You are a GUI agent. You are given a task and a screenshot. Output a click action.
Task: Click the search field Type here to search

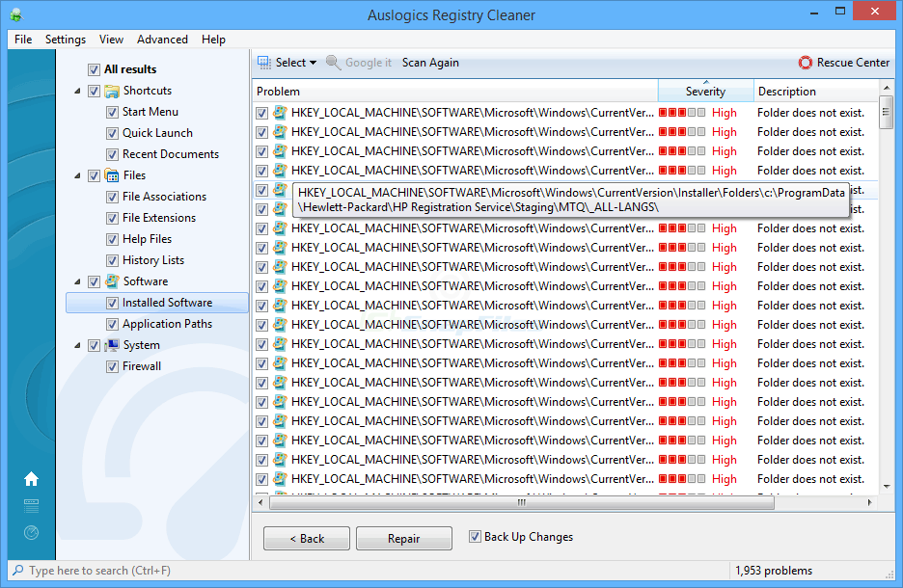[x=369, y=570]
